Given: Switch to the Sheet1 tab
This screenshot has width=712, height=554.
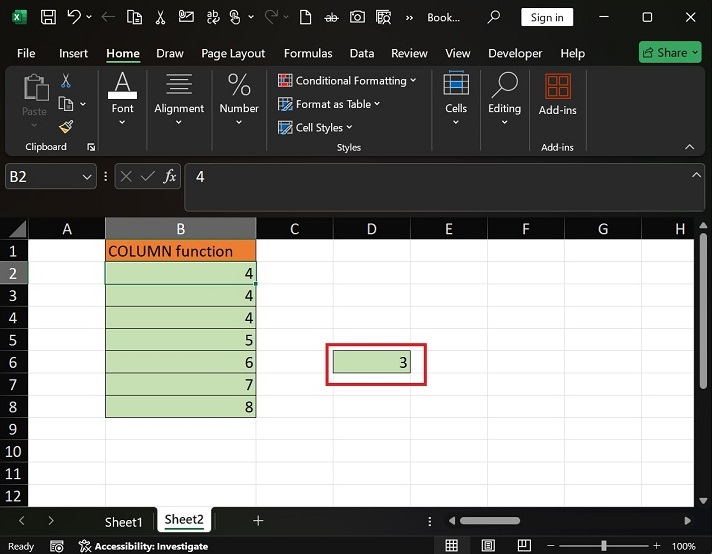Looking at the screenshot, I should [x=124, y=522].
